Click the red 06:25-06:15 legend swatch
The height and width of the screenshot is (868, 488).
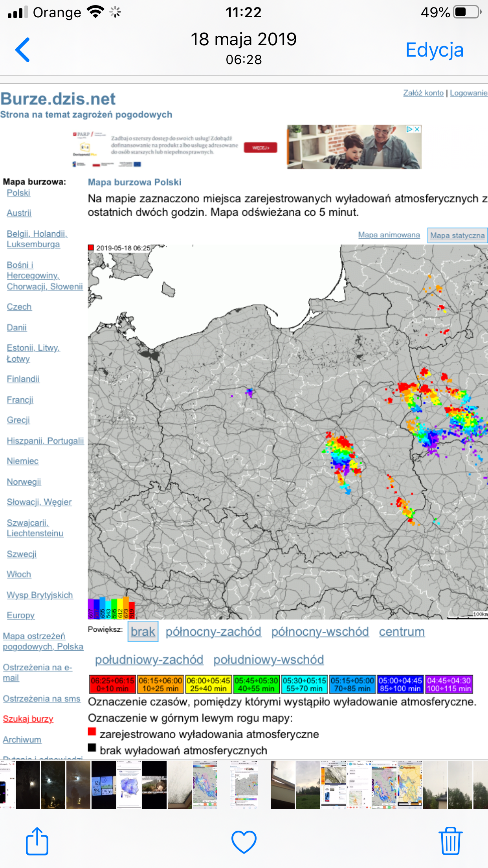click(113, 684)
